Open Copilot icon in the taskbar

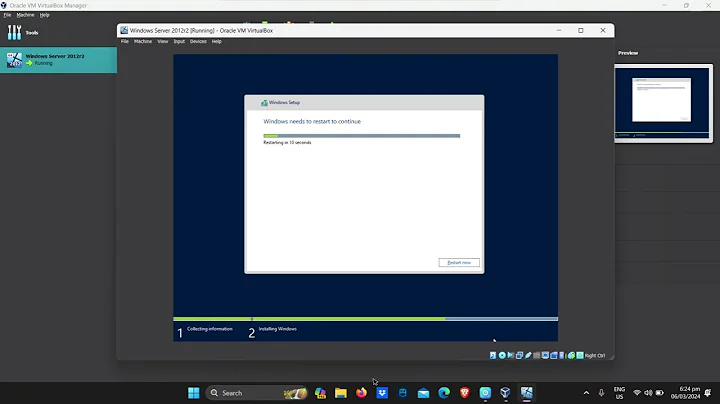320,393
